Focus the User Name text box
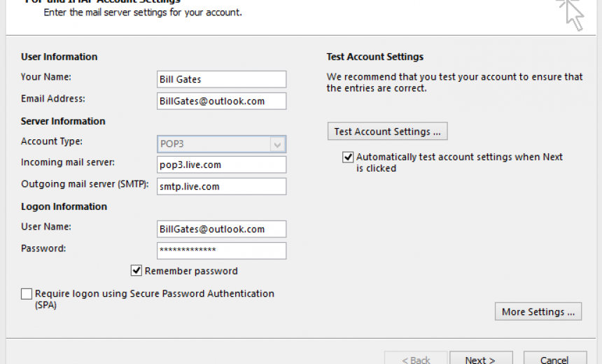This screenshot has height=364, width=602. 221,229
